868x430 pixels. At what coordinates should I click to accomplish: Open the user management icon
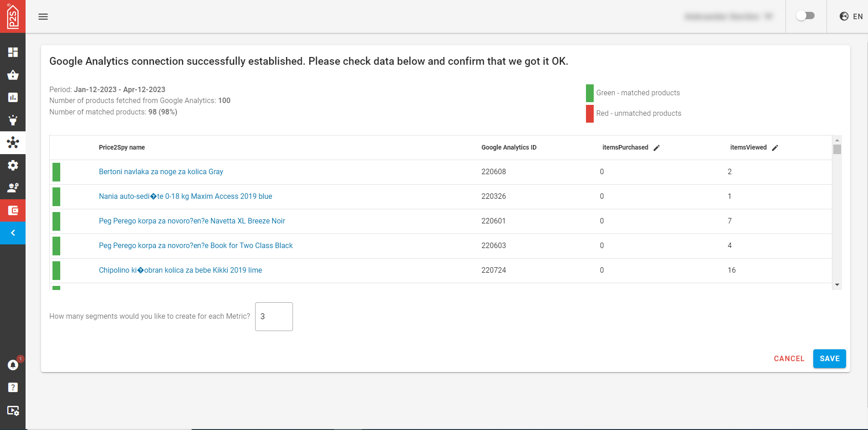[13, 187]
